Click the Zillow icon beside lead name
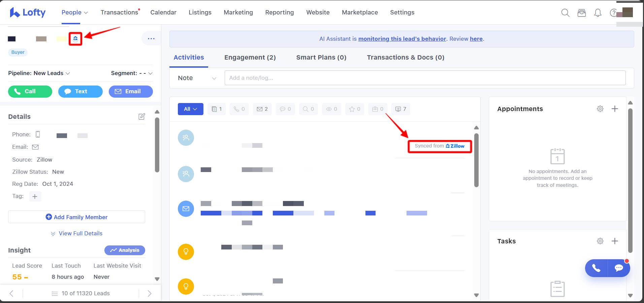 (75, 39)
